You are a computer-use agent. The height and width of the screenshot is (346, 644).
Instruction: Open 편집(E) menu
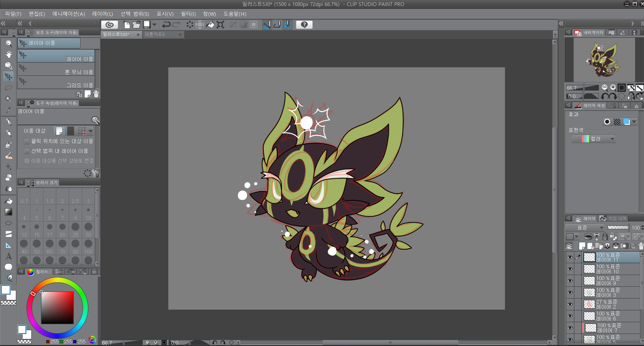tap(37, 14)
